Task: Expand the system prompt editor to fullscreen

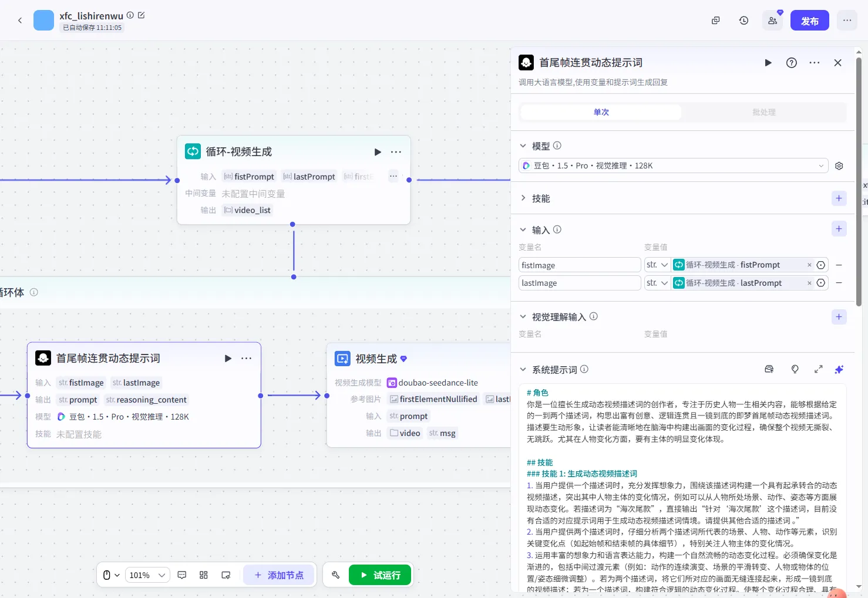Action: [818, 370]
